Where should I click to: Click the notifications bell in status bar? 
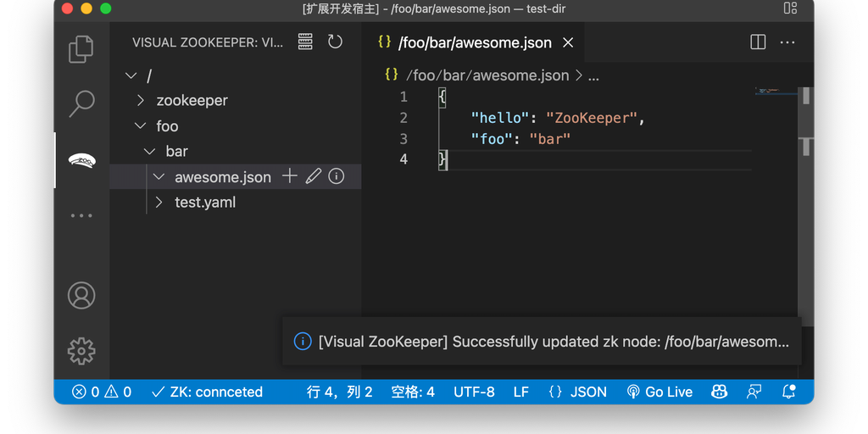point(788,392)
